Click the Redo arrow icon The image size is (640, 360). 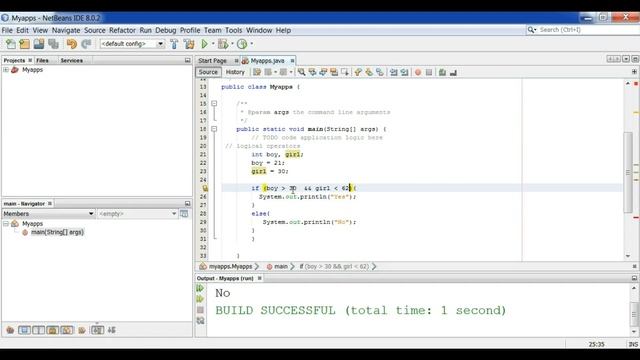86,44
